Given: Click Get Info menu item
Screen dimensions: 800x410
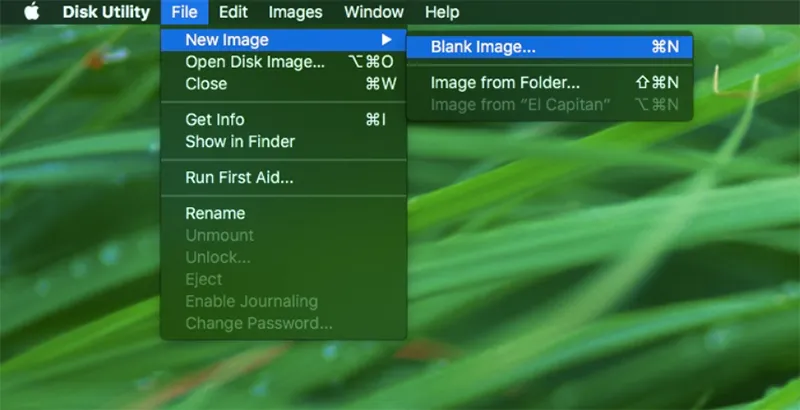Looking at the screenshot, I should (x=215, y=120).
